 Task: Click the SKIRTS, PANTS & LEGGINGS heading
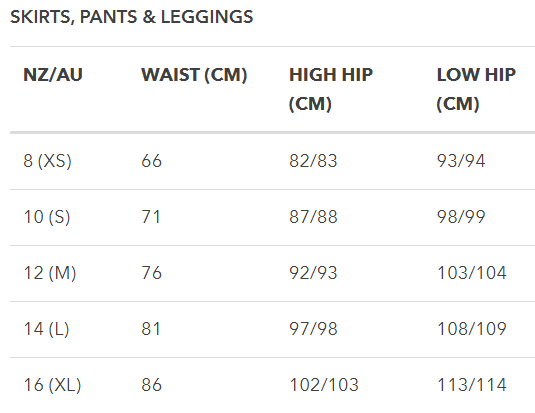tap(131, 17)
